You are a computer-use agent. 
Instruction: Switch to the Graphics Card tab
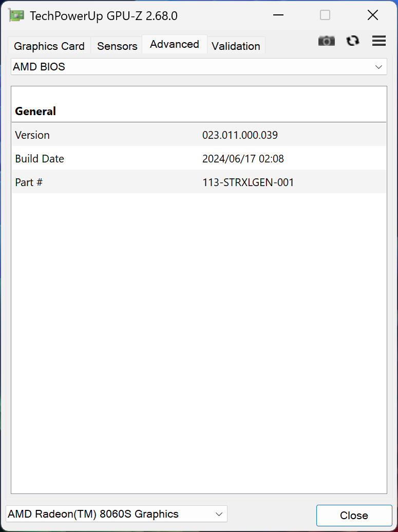[x=49, y=46]
